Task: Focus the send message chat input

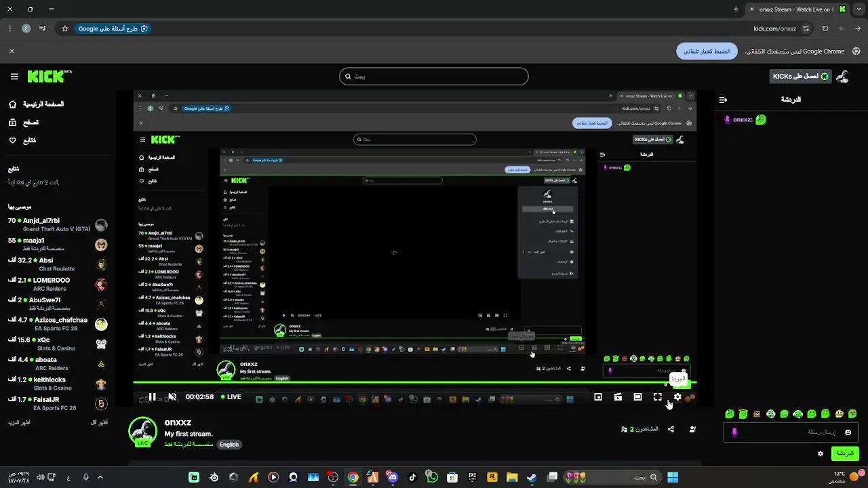Action: click(791, 432)
